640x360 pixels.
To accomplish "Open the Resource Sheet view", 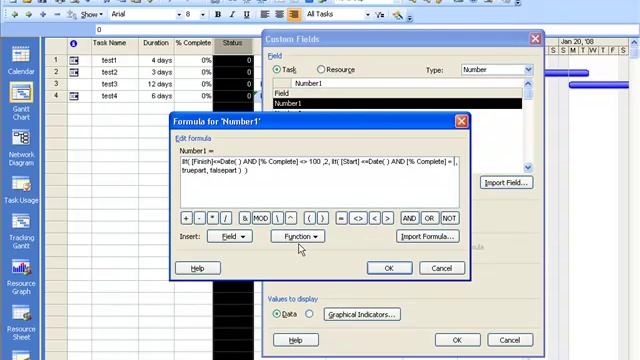I will (x=21, y=322).
